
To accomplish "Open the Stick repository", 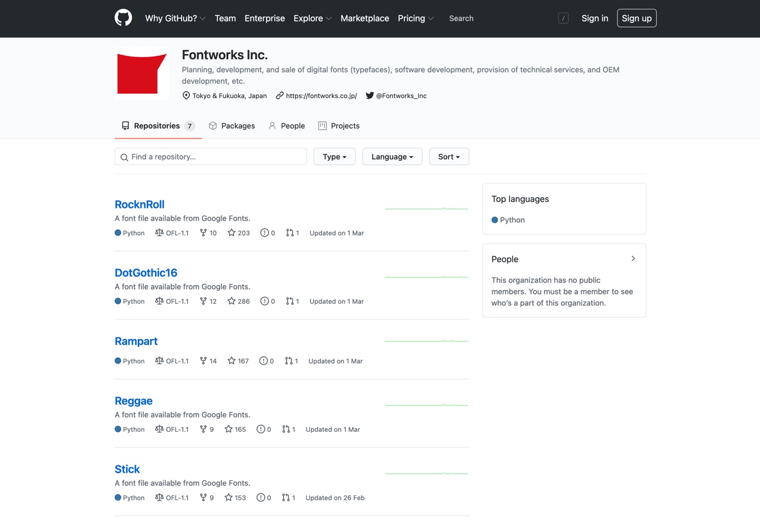I will [127, 469].
